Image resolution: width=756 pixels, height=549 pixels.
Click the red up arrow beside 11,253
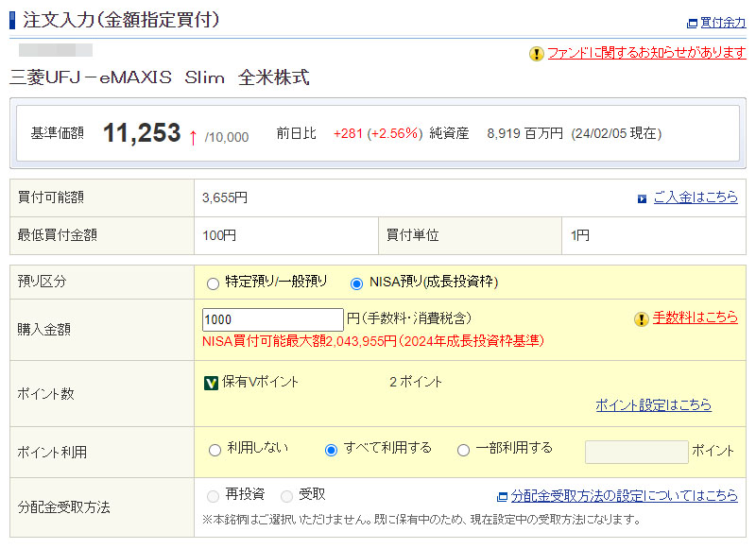coord(193,137)
